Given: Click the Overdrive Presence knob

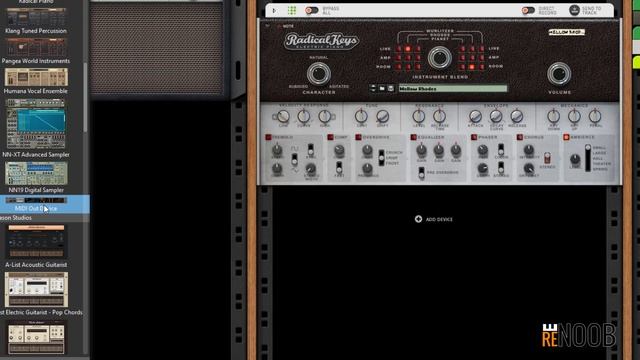Looking at the screenshot, I should click(367, 169).
